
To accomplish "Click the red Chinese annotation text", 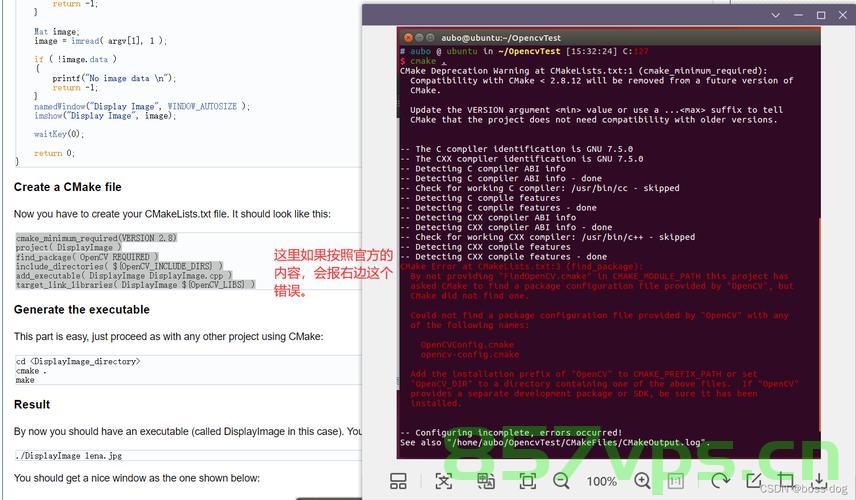I will pyautogui.click(x=333, y=273).
